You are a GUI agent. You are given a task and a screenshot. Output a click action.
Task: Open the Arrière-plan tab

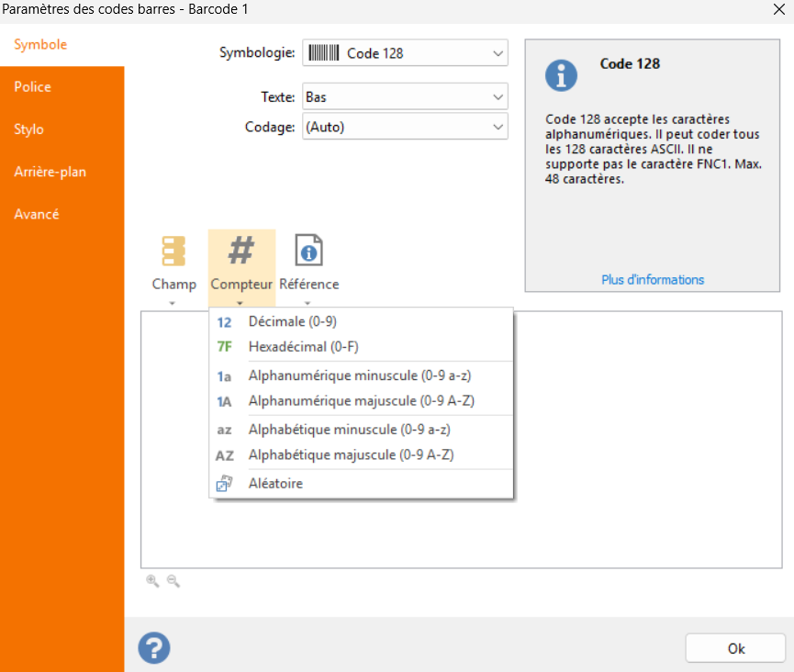pyautogui.click(x=50, y=172)
